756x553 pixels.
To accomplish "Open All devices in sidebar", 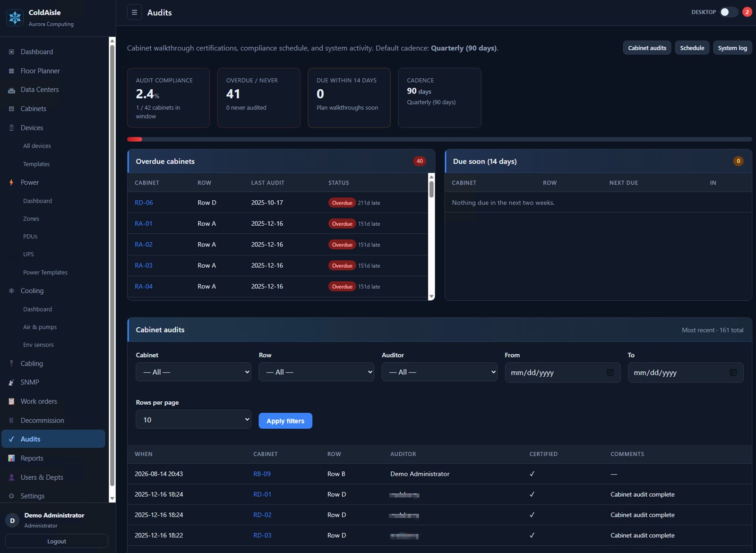I will point(37,146).
